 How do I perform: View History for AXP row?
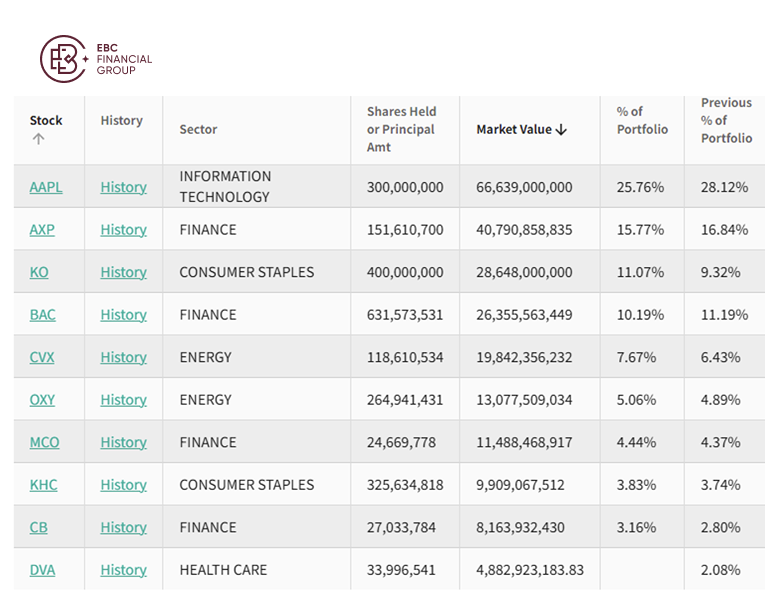pos(124,230)
